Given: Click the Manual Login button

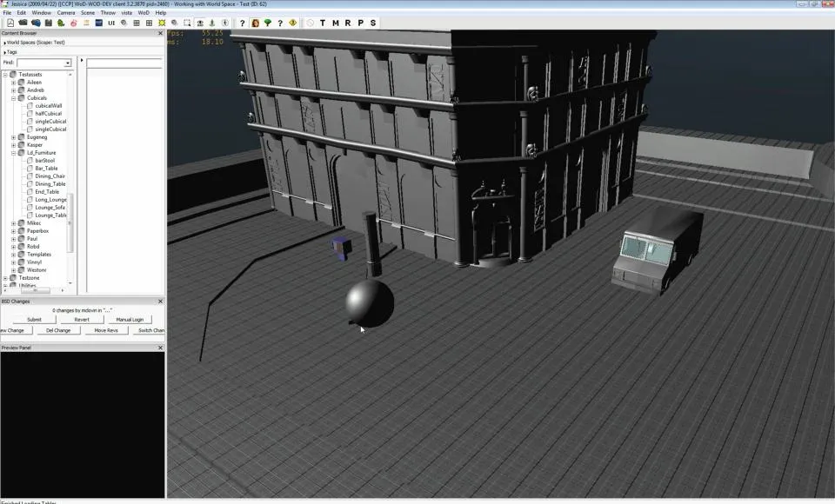Looking at the screenshot, I should (130, 319).
